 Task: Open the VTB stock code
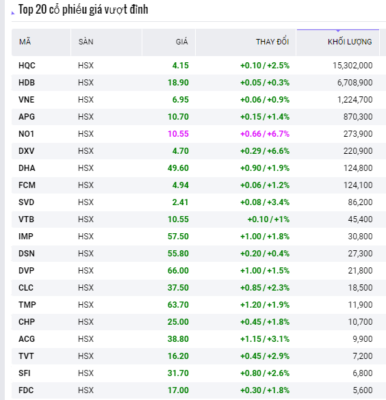[26, 219]
